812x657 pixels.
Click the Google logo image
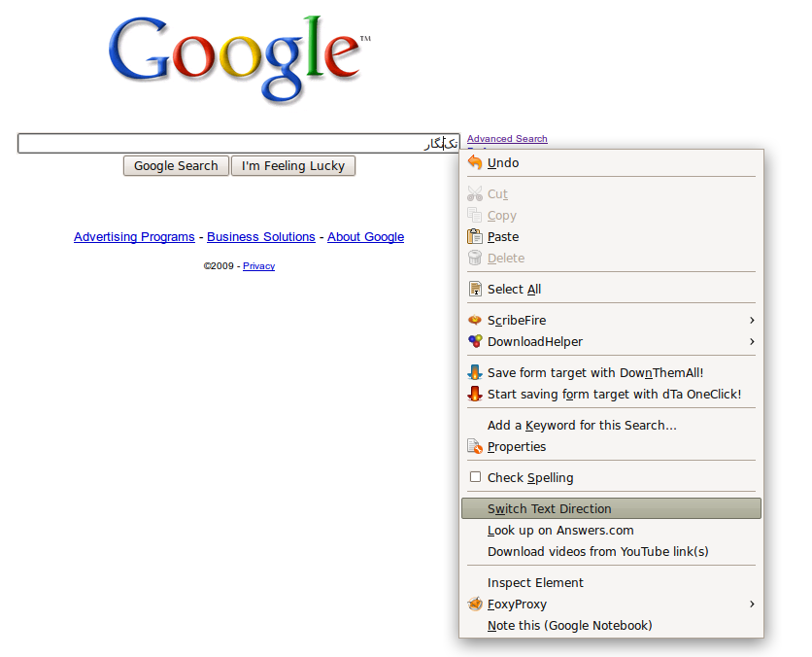tap(239, 58)
